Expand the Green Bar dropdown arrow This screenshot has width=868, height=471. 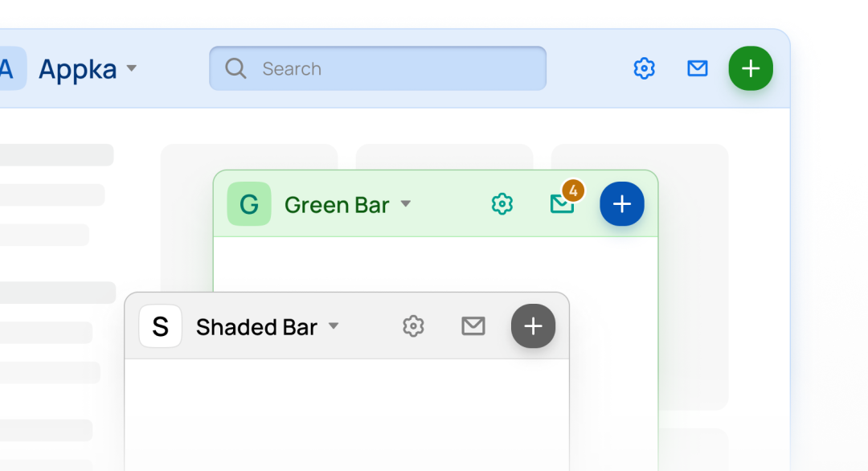406,203
